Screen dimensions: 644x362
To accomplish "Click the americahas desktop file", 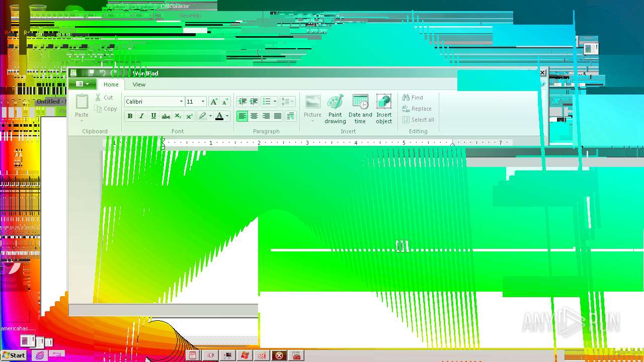I will point(18,328).
